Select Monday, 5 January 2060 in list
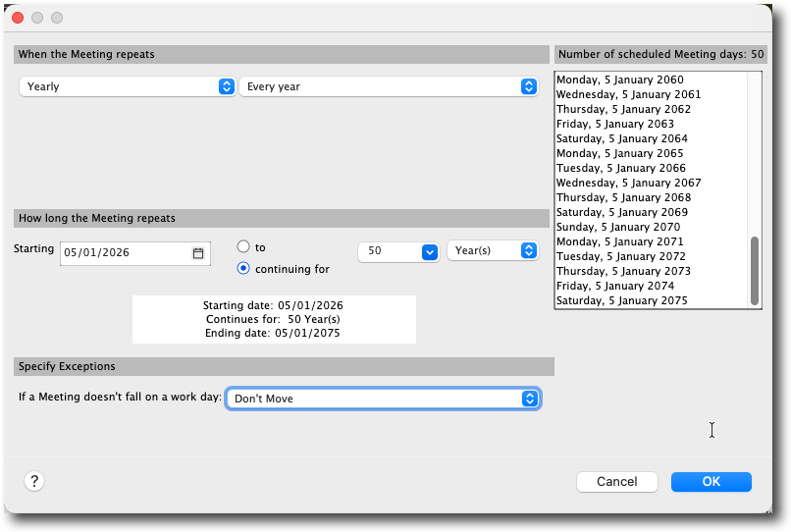791x532 pixels. [619, 80]
